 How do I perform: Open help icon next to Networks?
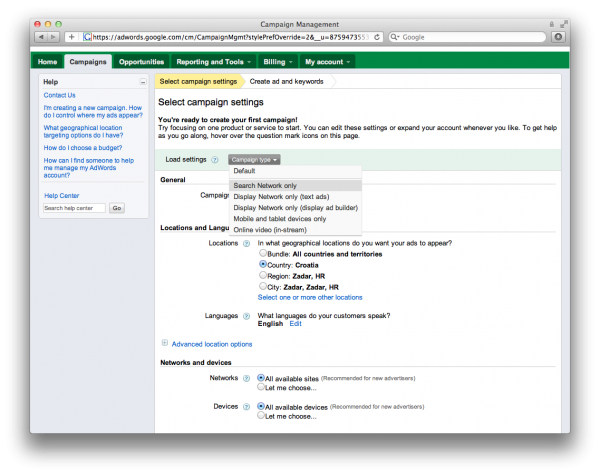[x=246, y=379]
